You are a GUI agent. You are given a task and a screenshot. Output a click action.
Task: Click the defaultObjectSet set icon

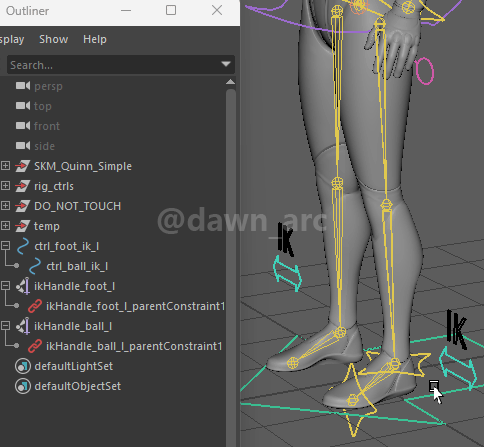coord(23,386)
